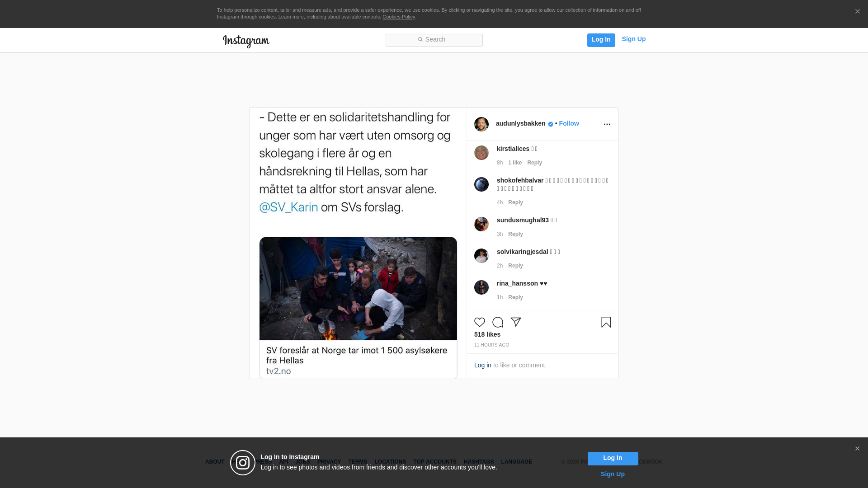View the 518 likes list
Image resolution: width=868 pixels, height=488 pixels.
tap(487, 334)
